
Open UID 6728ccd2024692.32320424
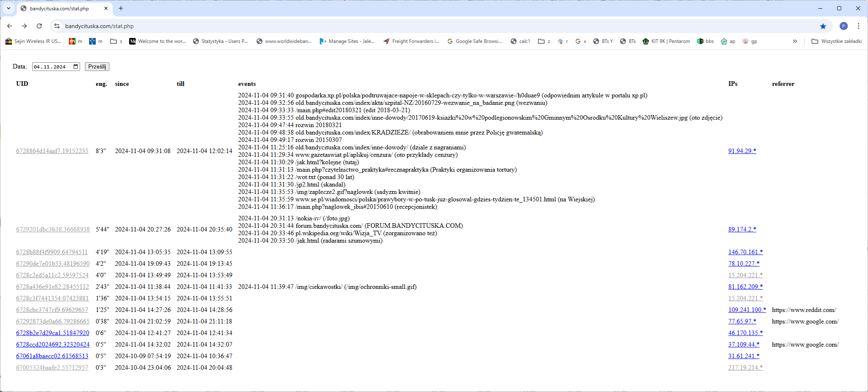coord(53,345)
